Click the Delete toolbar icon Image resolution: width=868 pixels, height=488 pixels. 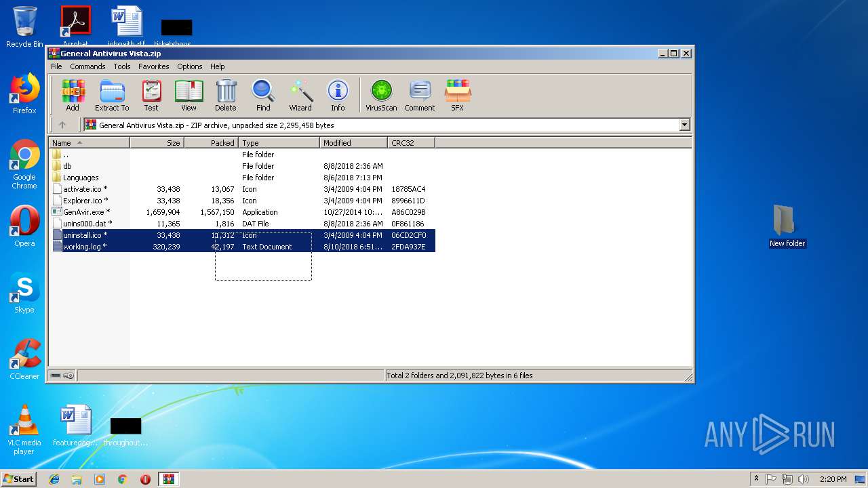click(226, 95)
